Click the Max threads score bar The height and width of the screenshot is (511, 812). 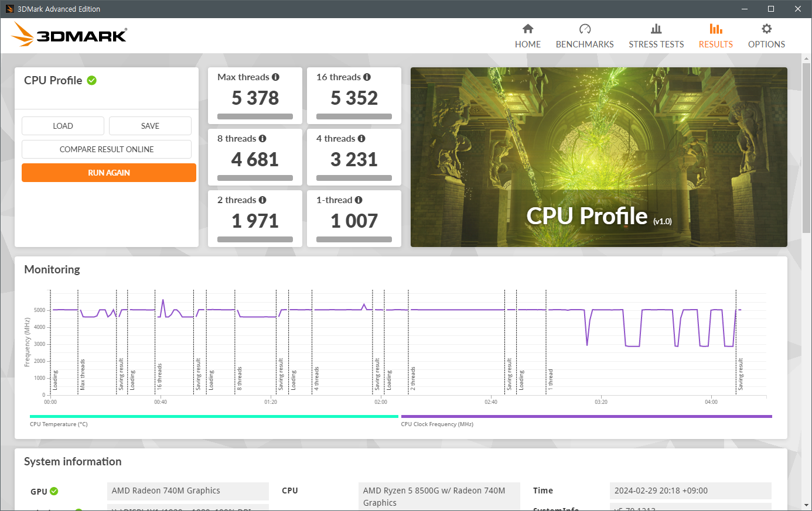click(x=255, y=116)
